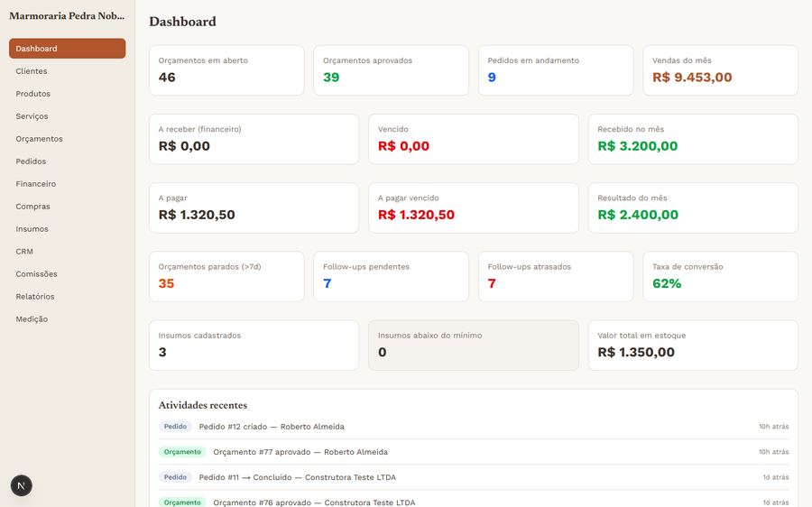Select Pedidos in the sidebar
Viewport: 812px width, 507px height.
coord(68,161)
